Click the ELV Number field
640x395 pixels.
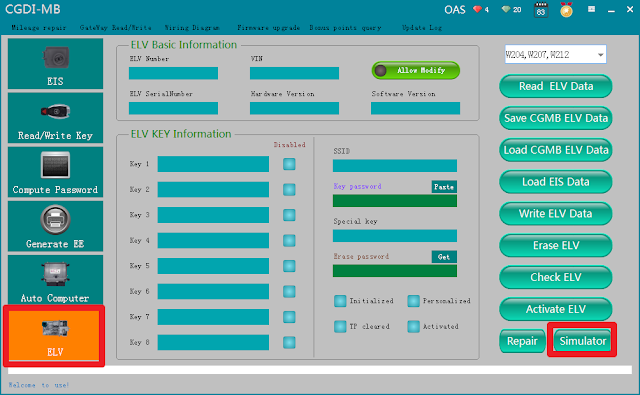173,73
